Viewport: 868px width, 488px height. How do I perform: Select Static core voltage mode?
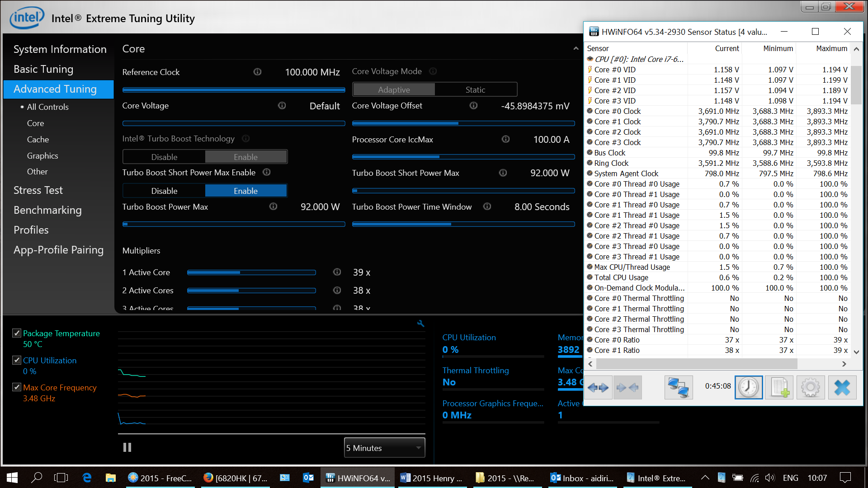(475, 89)
